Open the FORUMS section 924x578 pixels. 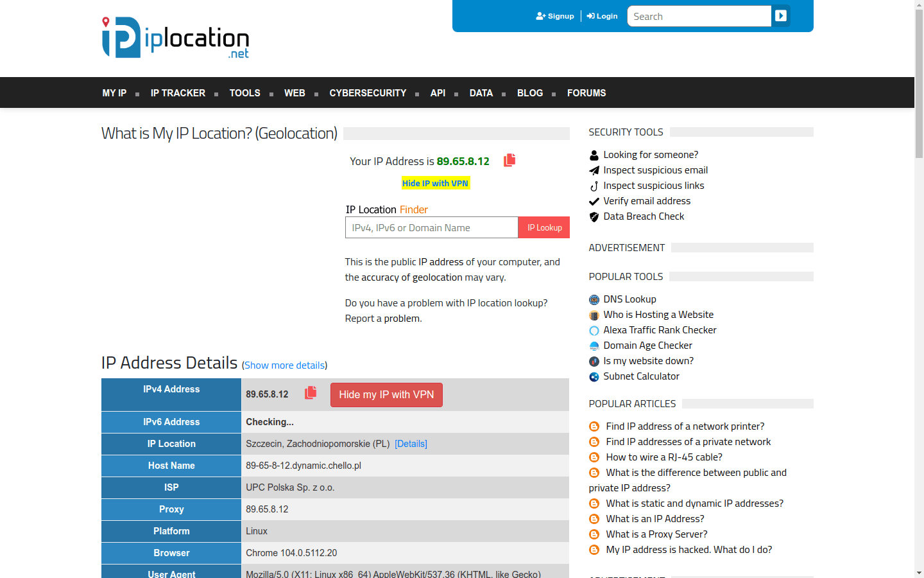click(586, 92)
